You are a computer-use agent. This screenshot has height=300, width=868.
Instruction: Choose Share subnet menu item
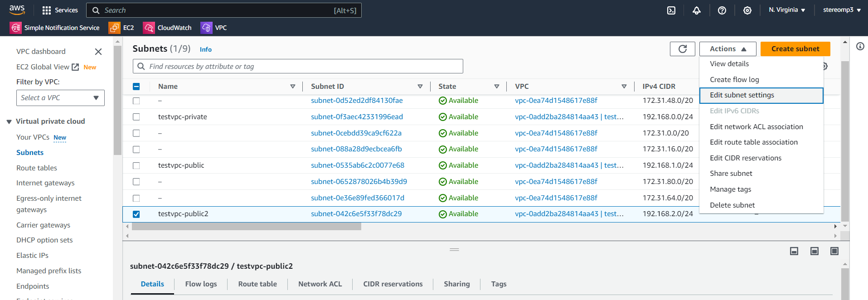pos(761,174)
